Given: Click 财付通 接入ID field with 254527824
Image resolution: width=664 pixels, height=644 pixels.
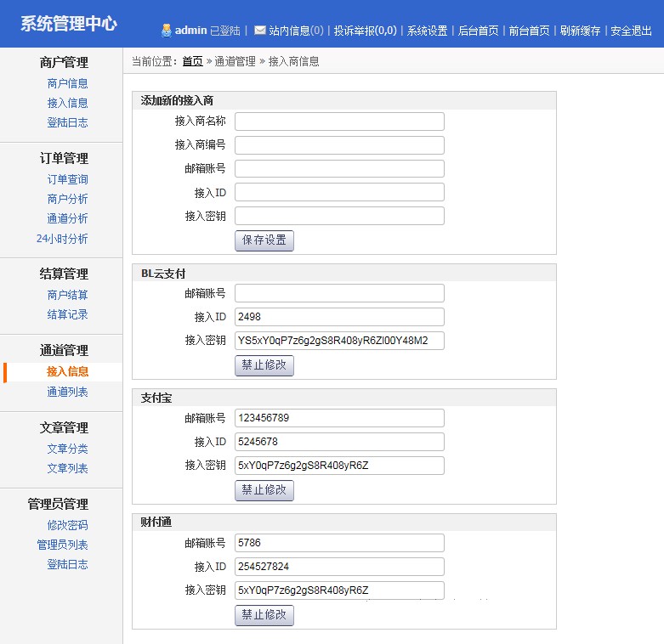Looking at the screenshot, I should 339,567.
